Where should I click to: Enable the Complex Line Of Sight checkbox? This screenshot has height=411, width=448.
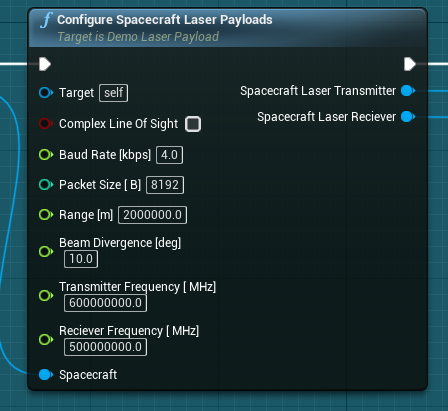(x=193, y=124)
